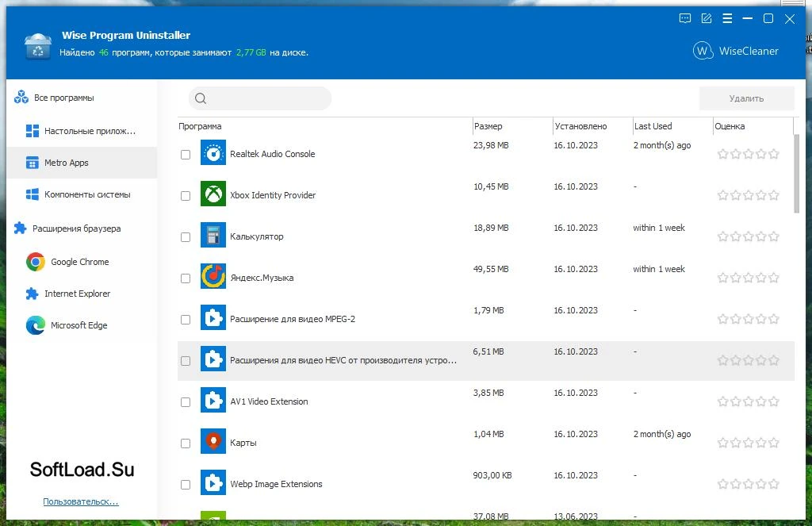The height and width of the screenshot is (526, 812).
Task: Rate Калькулятор using its star rating
Action: (749, 237)
